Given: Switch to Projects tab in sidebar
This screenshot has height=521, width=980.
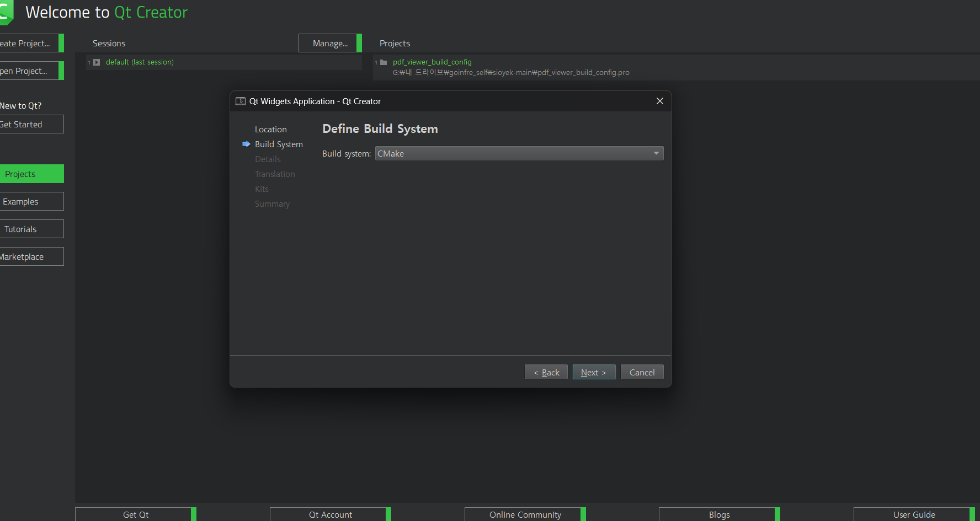Looking at the screenshot, I should coord(31,174).
